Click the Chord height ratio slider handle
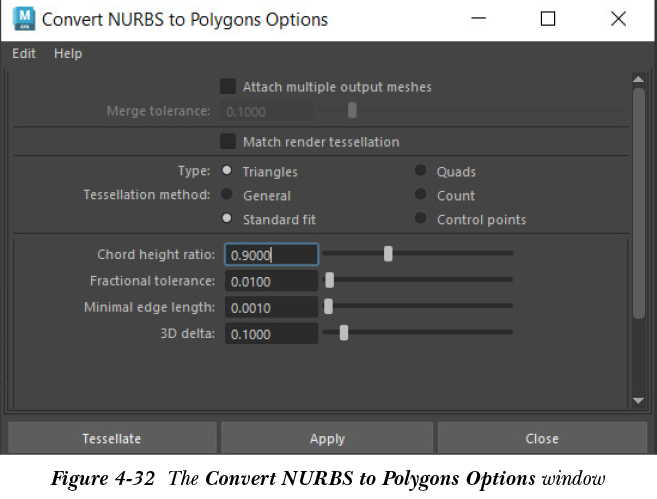The width and height of the screenshot is (657, 499). [x=388, y=254]
